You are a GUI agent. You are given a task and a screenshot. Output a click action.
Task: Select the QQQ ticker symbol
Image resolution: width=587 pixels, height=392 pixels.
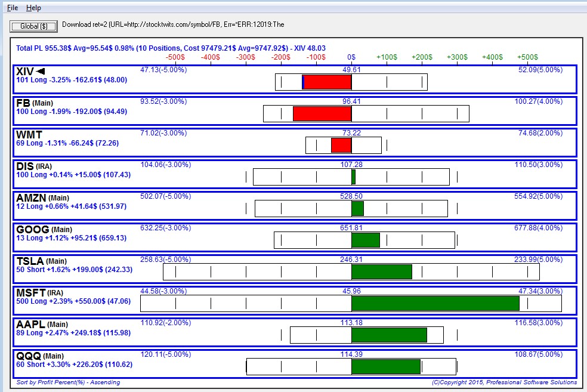tap(29, 356)
